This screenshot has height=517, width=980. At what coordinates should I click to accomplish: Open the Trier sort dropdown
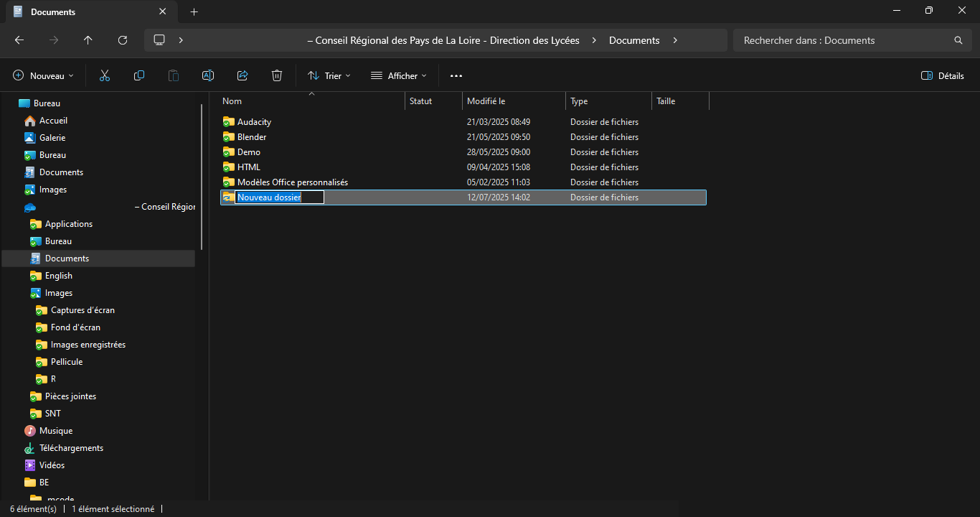point(329,75)
